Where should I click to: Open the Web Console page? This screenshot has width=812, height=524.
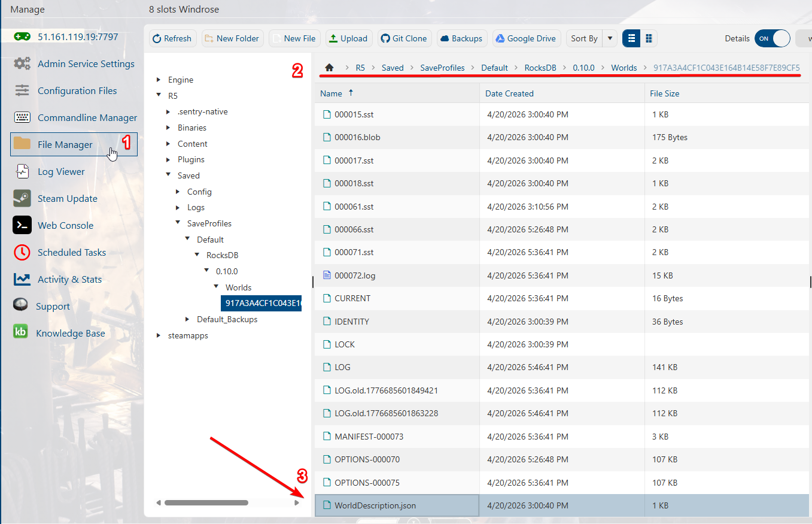pyautogui.click(x=65, y=226)
